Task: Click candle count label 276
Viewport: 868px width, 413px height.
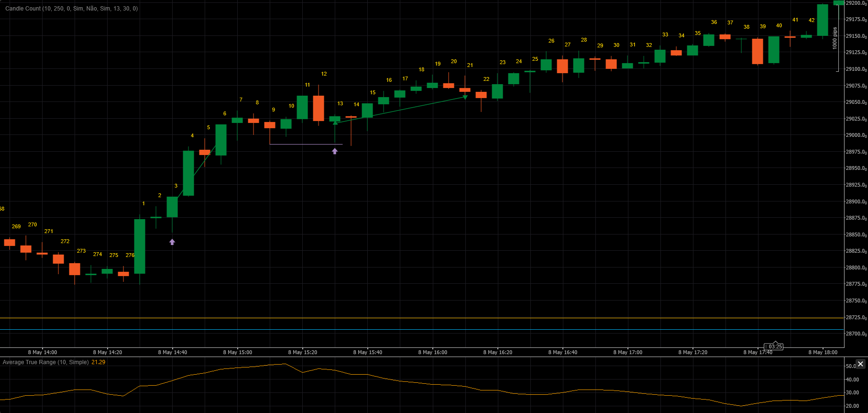Action: [x=130, y=255]
